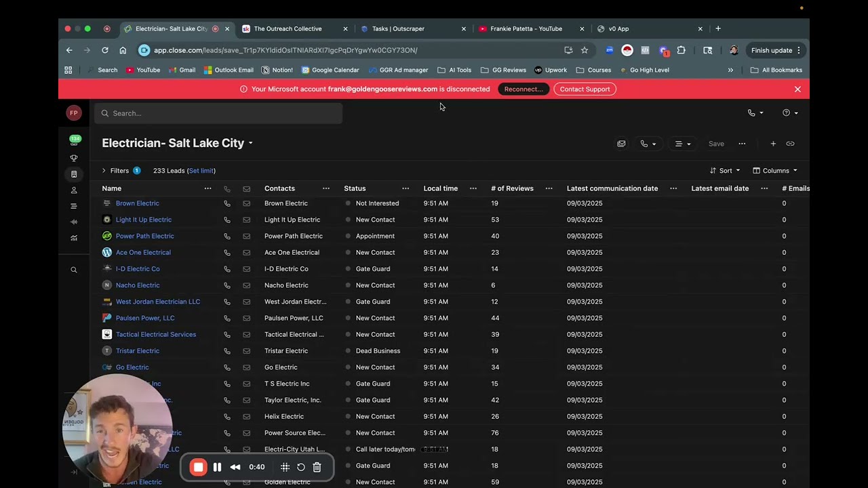Click the phone icon in Brown Electric row
The width and height of the screenshot is (868, 488).
pyautogui.click(x=227, y=203)
